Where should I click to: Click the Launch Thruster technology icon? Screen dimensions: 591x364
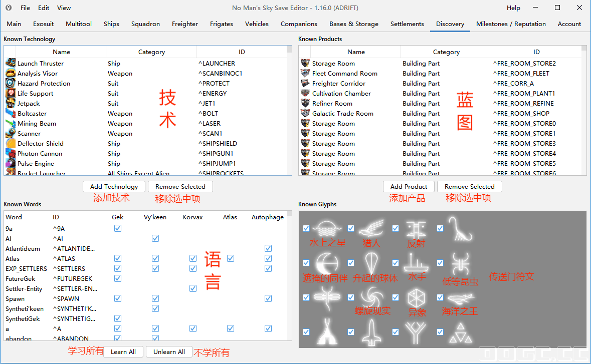pos(11,63)
